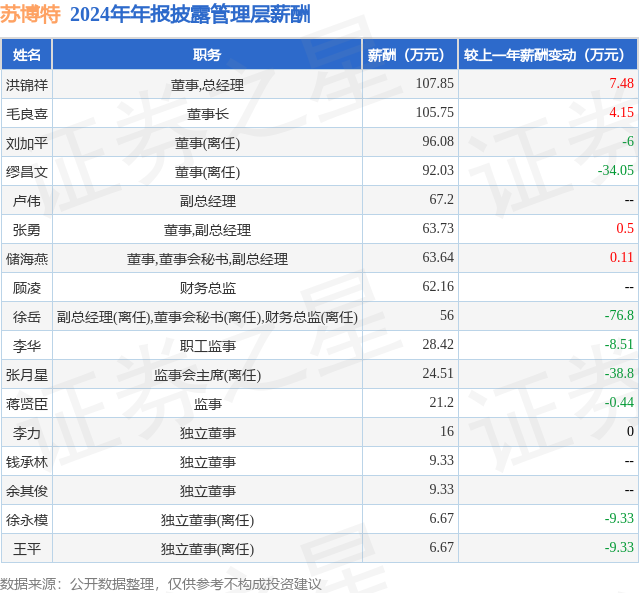Select the name 徐永模

click(x=27, y=520)
